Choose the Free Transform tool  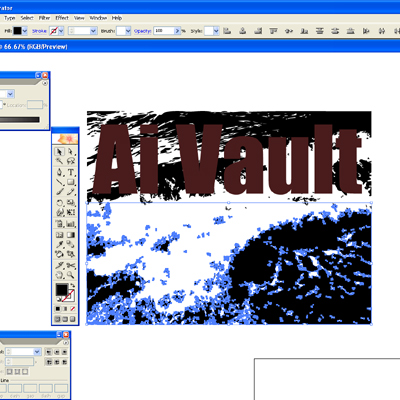71,212
